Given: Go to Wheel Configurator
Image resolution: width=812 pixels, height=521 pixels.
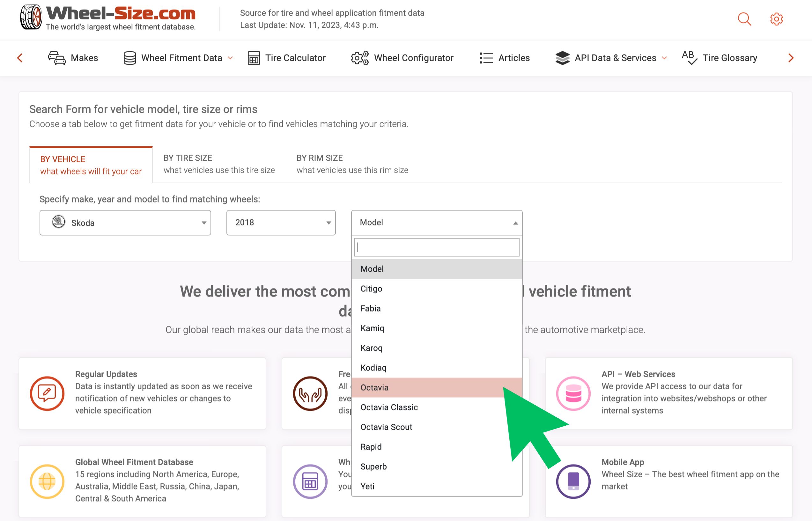Looking at the screenshot, I should 413,58.
